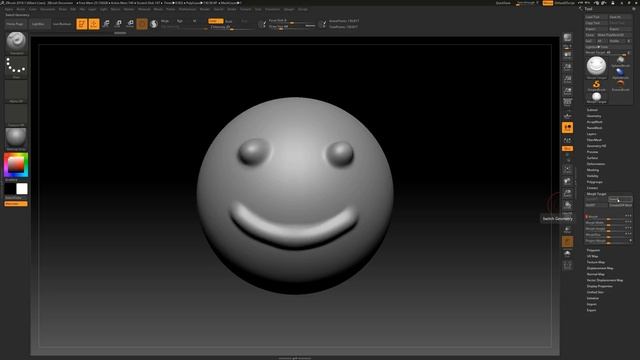Expand the Deformation subpalette
The width and height of the screenshot is (640, 360).
(x=596, y=164)
